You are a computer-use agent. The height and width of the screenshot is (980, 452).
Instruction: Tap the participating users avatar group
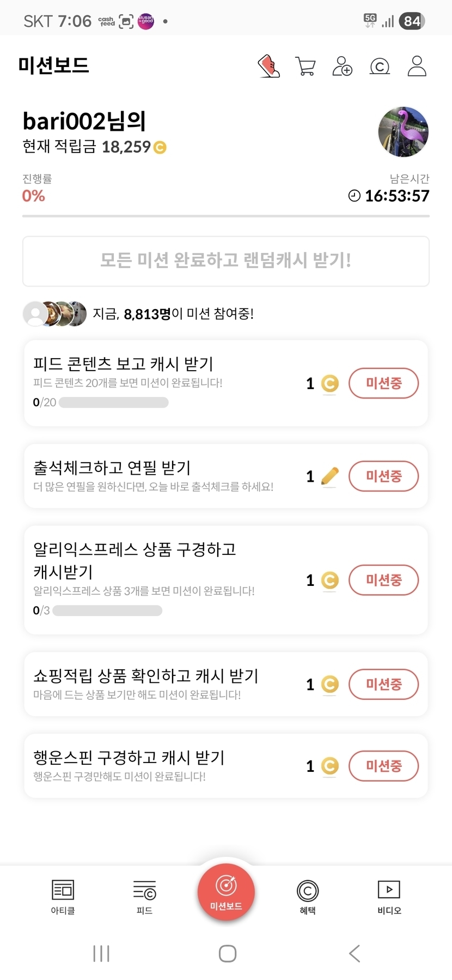pyautogui.click(x=54, y=314)
